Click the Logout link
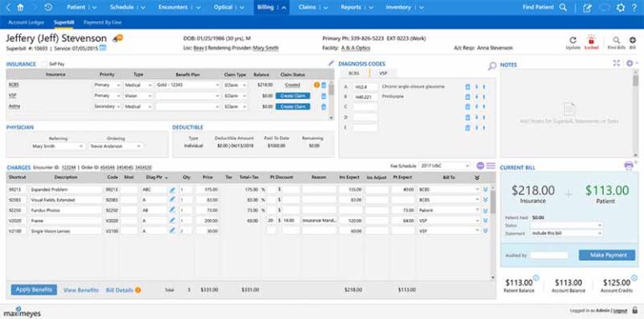 pos(621,311)
